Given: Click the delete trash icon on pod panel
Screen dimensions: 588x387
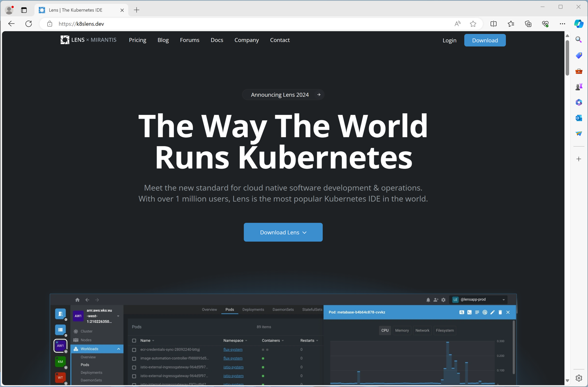Looking at the screenshot, I should (500, 312).
